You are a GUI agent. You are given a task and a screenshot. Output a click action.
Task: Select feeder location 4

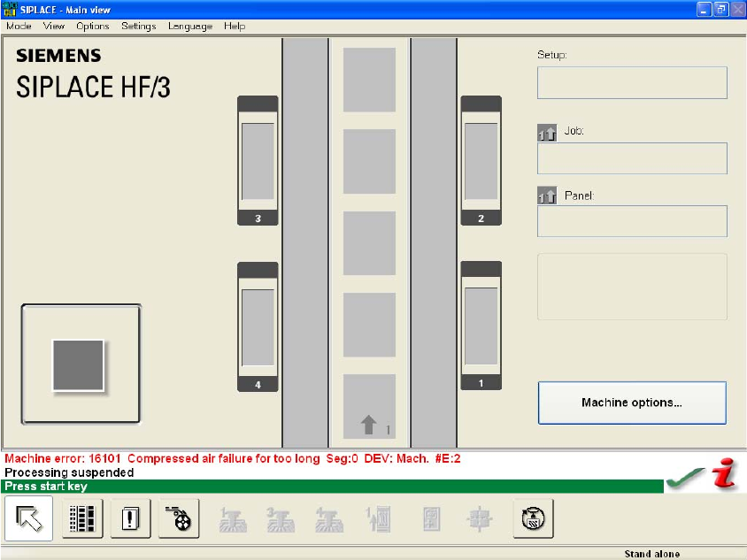point(258,326)
